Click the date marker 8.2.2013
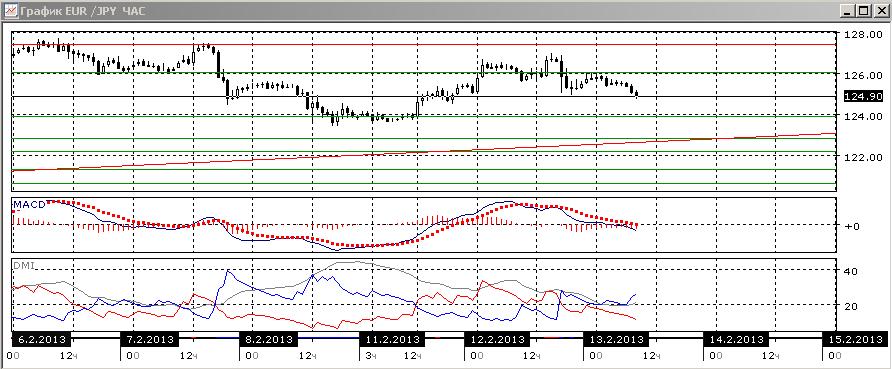Viewport: 892px width, 369px height. click(268, 339)
